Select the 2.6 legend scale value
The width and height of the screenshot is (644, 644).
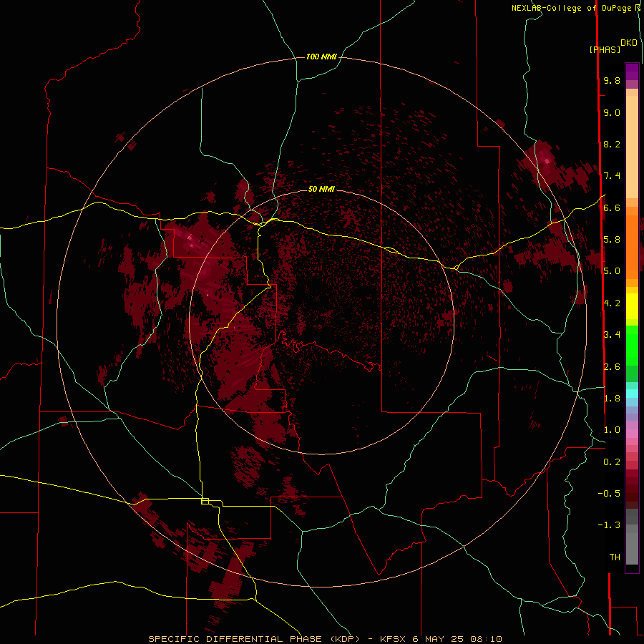612,367
